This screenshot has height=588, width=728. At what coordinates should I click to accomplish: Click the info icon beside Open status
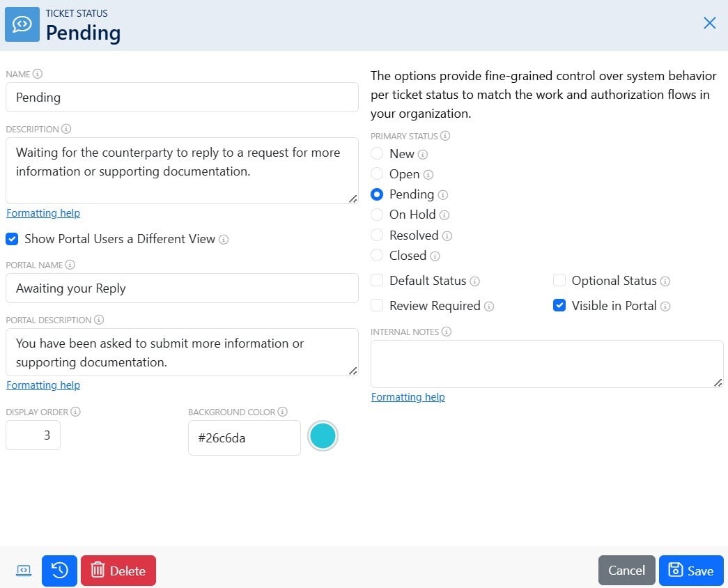click(x=428, y=175)
